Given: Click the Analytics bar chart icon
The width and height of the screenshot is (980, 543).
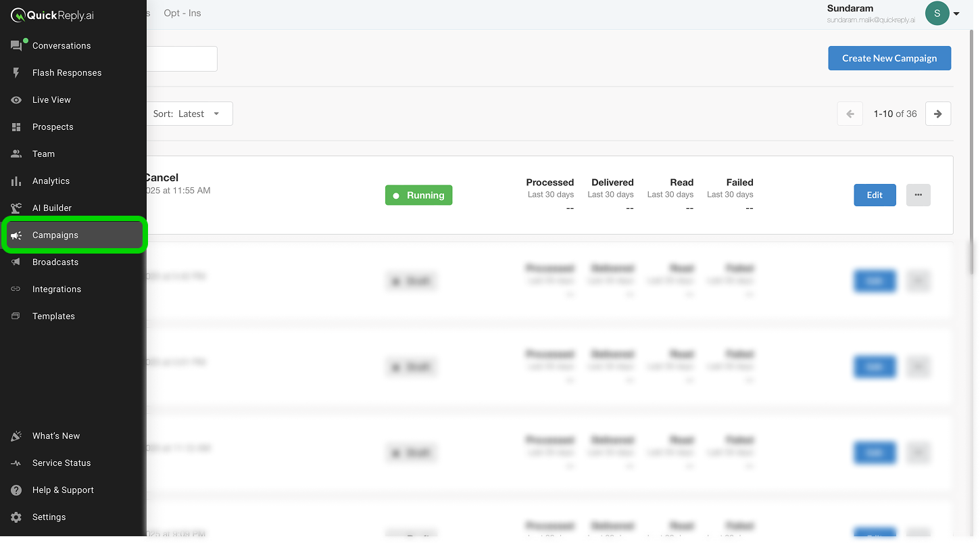Looking at the screenshot, I should coord(16,181).
